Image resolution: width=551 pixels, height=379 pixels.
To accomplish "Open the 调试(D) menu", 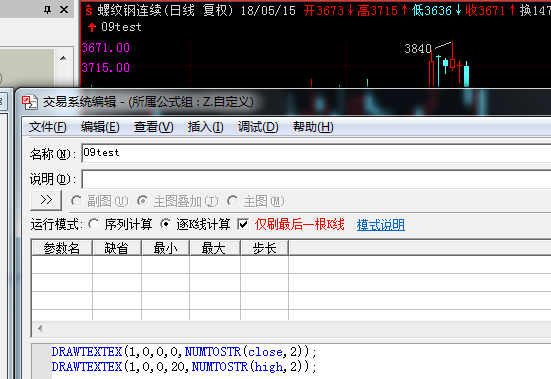I will click(x=258, y=127).
